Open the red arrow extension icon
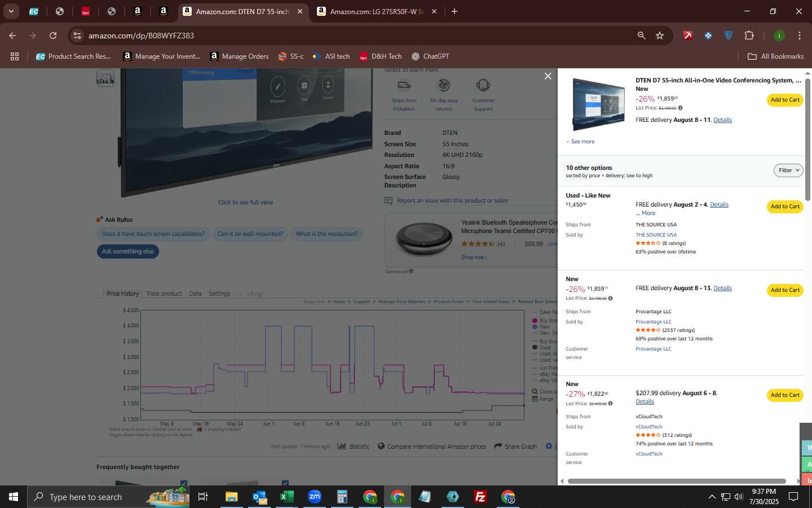The width and height of the screenshot is (812, 508). [687, 36]
